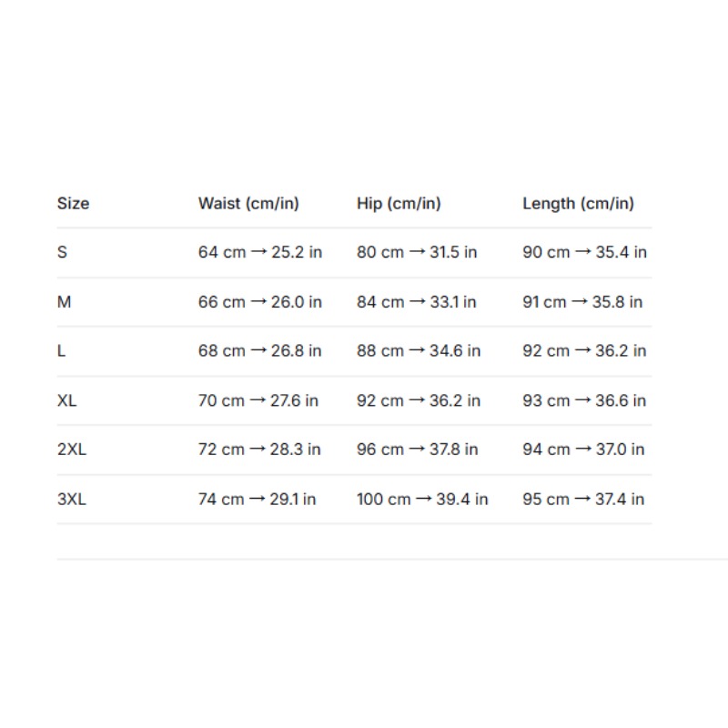Click the 96 cm → 37.8 in hip cell
Screen dimensions: 728x728
417,449
